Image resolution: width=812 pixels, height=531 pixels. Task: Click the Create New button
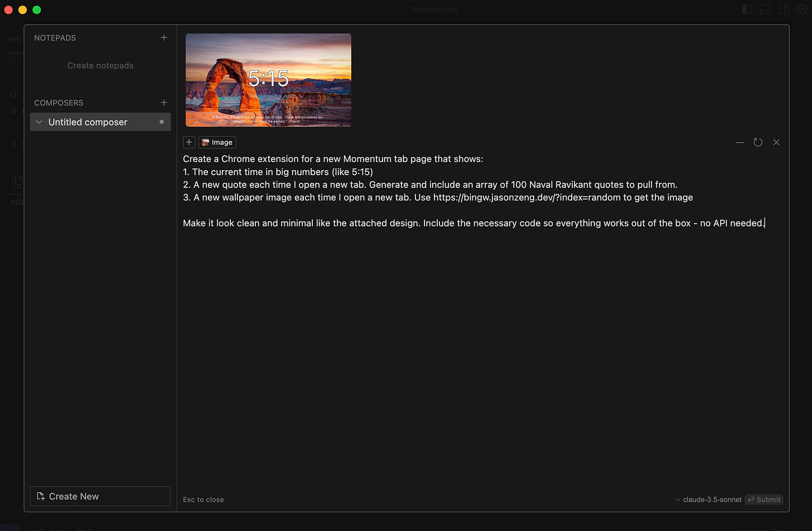click(x=100, y=496)
